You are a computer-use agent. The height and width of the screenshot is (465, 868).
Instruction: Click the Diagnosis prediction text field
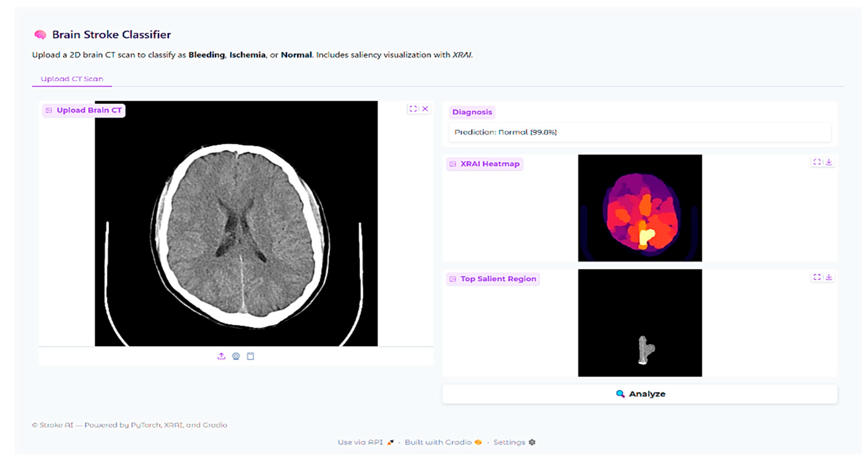coord(640,132)
